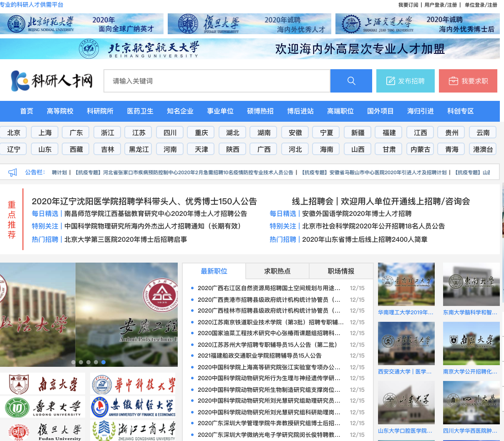Viewport: 504px width, 441px height.
Task: Open 四川大学 thumbnail card
Action: [471, 403]
